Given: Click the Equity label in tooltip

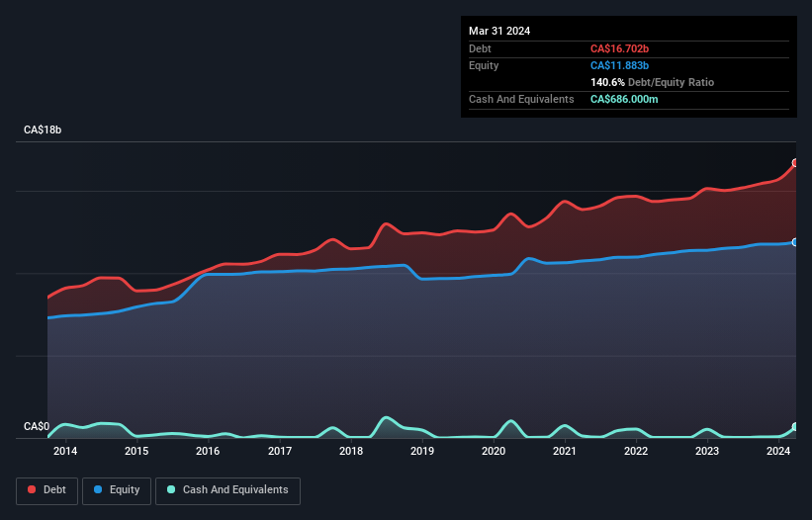Looking at the screenshot, I should (484, 65).
